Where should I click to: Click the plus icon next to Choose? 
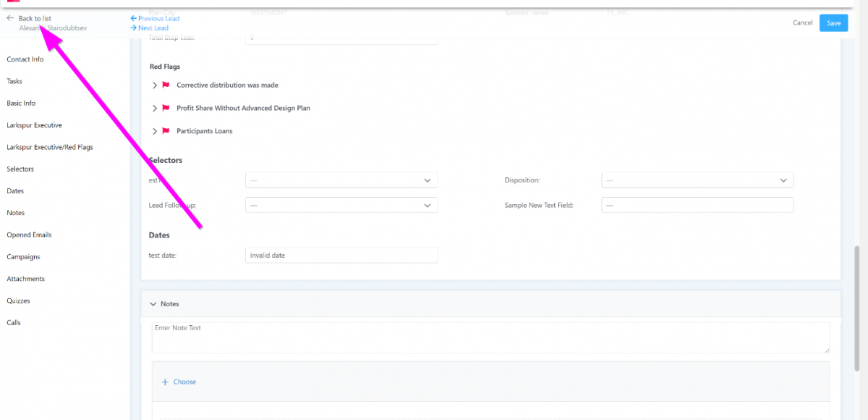coord(165,382)
